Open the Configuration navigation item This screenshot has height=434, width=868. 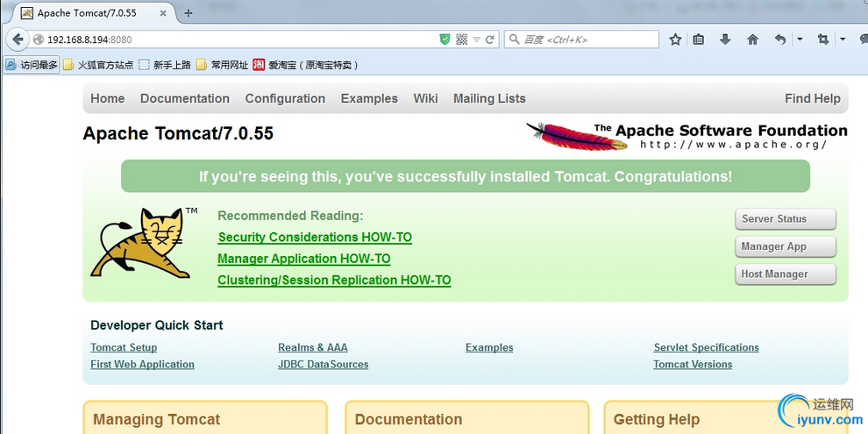285,98
